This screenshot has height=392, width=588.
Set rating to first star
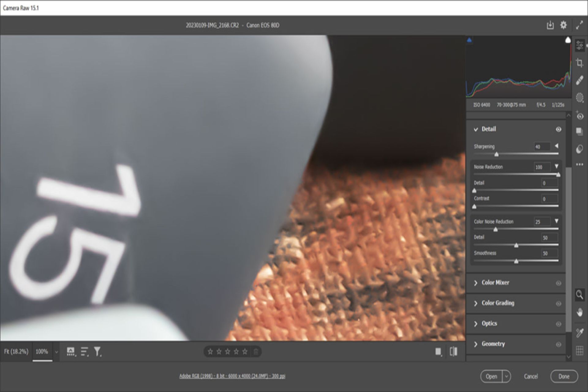click(x=210, y=352)
